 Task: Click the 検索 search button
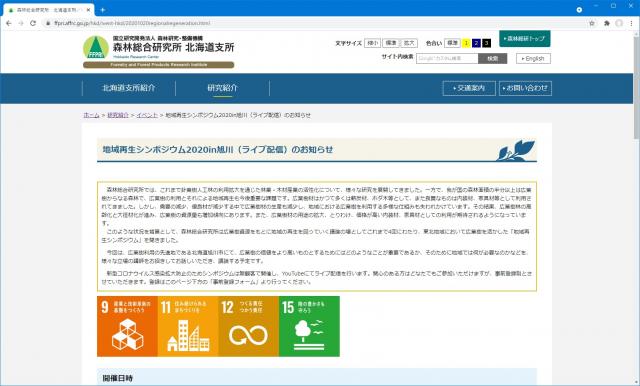tap(493, 58)
